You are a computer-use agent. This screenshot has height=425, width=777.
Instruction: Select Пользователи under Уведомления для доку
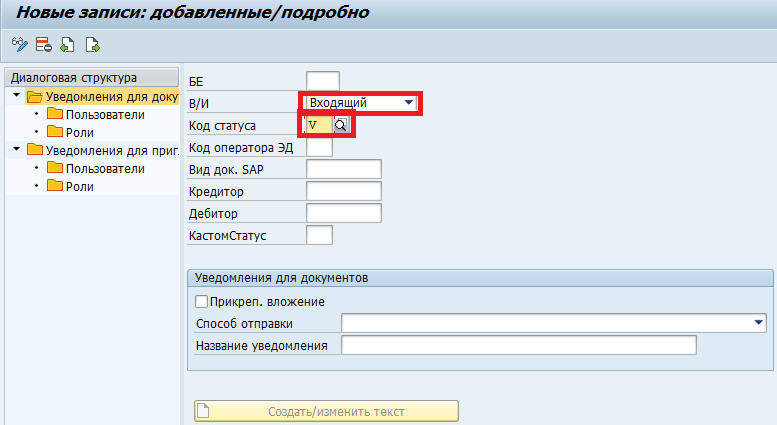pos(104,115)
